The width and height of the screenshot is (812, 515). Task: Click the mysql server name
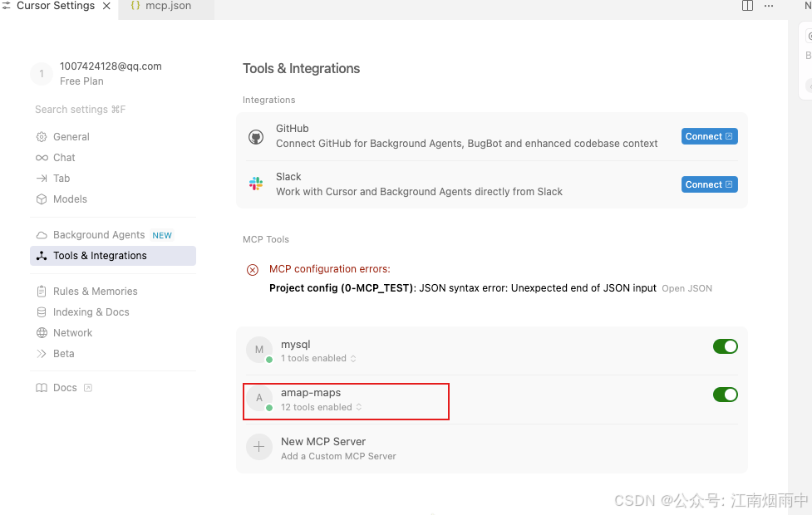click(296, 344)
